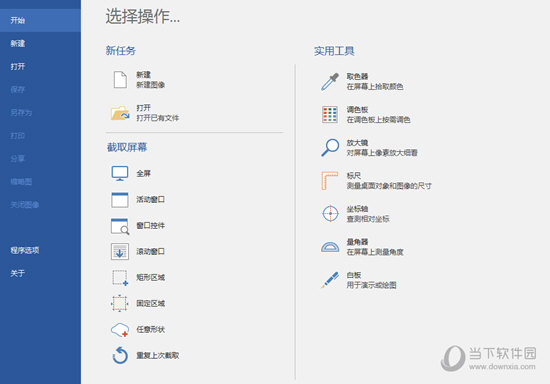This screenshot has width=550, height=384.
Task: Click the 对屏幕上像素放大细看 description
Action: (x=382, y=153)
